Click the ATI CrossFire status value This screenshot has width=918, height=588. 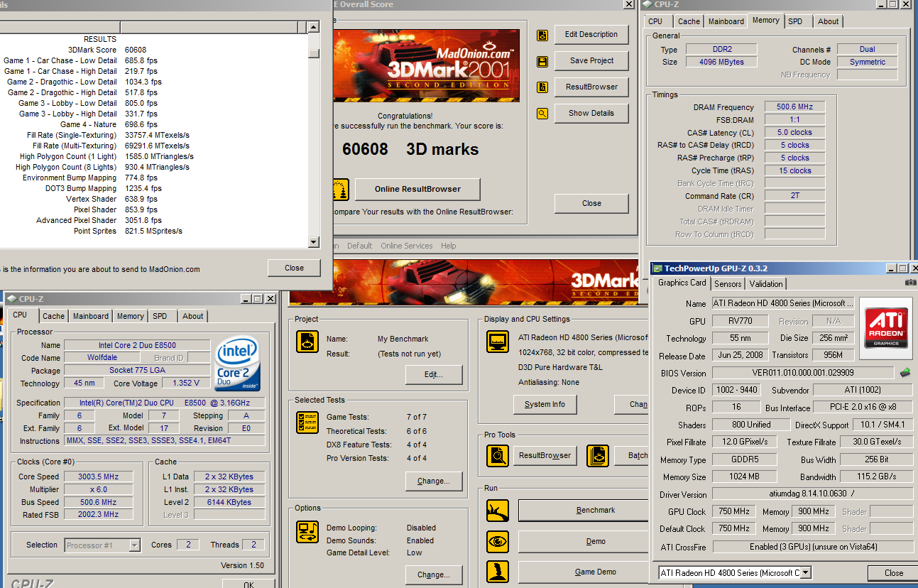click(812, 547)
